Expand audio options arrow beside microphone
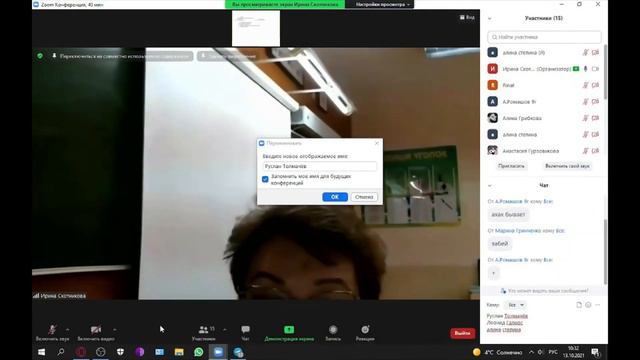This screenshot has height=360, width=640. (67, 329)
